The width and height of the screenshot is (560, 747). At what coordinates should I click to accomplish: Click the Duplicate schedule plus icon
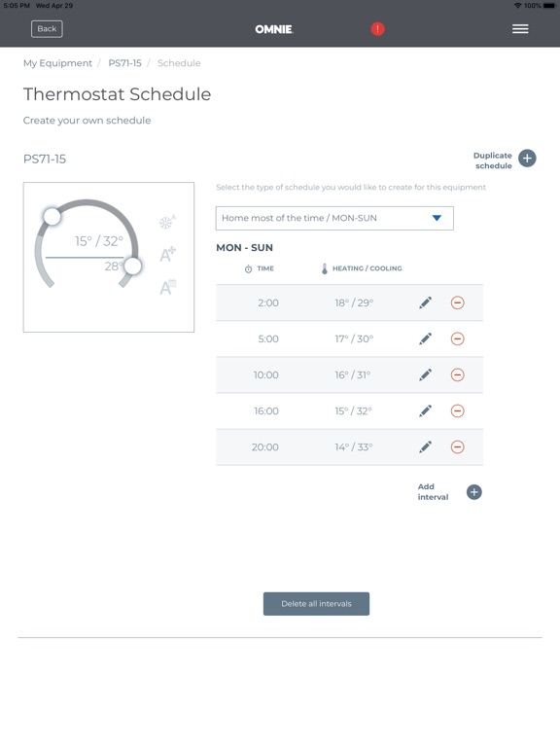[527, 159]
